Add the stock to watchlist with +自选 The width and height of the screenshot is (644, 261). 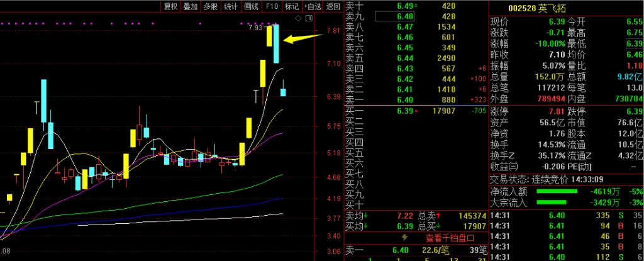tap(313, 6)
